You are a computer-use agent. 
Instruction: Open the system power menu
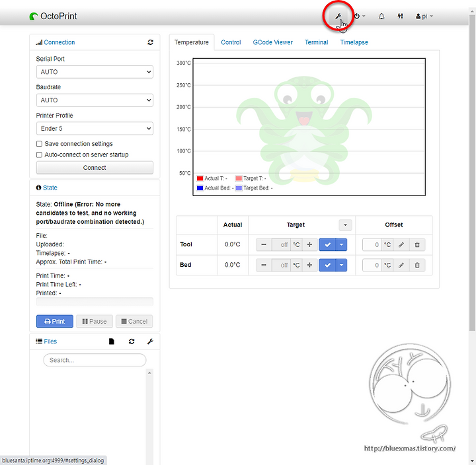(x=360, y=17)
